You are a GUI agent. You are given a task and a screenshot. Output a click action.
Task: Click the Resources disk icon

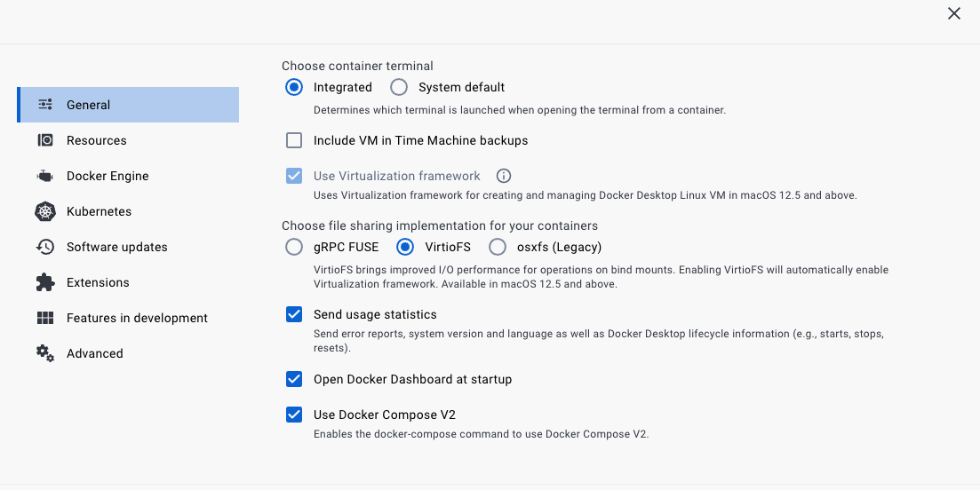tap(45, 140)
